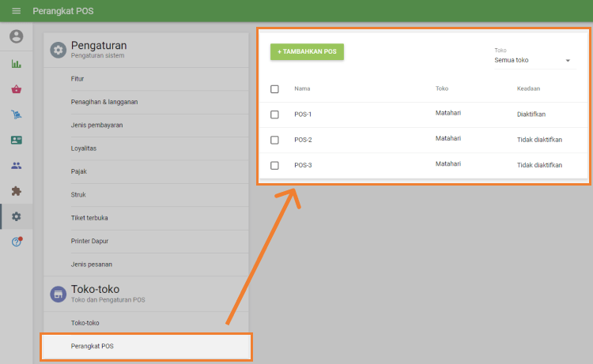This screenshot has height=364, width=593.
Task: Select the POS-3 row checkbox
Action: (x=274, y=165)
